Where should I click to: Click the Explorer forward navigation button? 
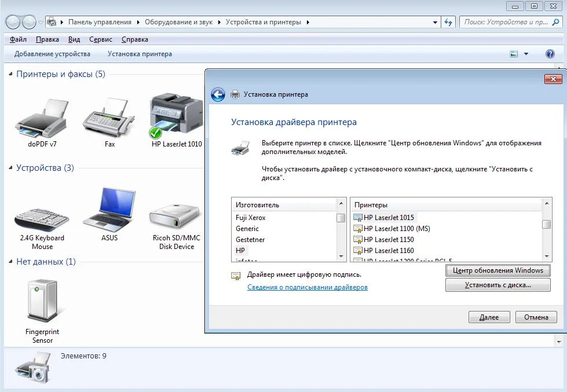tap(29, 22)
